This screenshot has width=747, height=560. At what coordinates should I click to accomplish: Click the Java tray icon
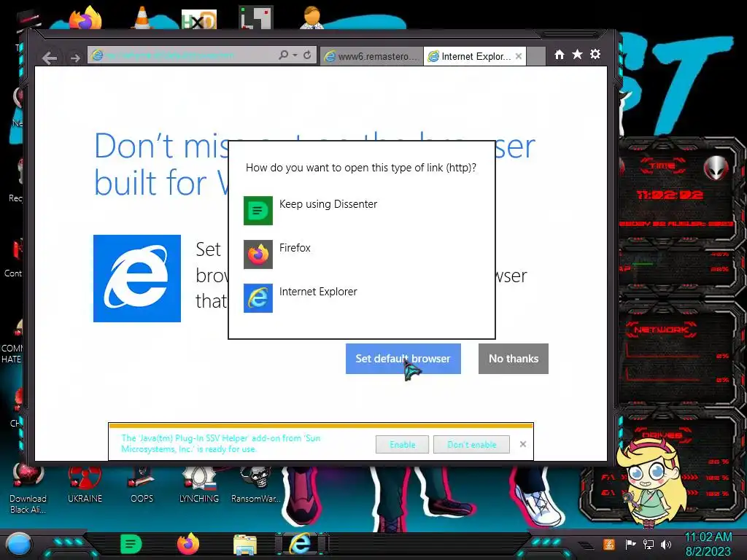(x=609, y=544)
